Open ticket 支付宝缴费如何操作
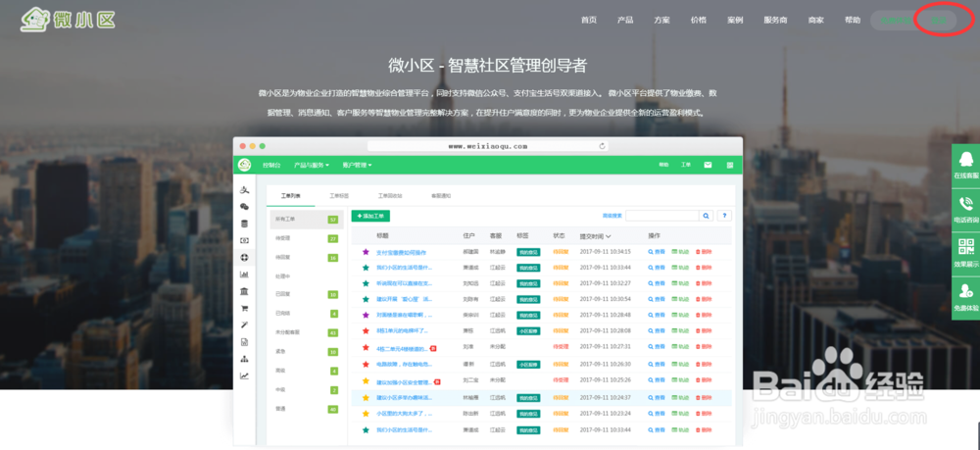Screen dimensions: 980x450 click(401, 252)
